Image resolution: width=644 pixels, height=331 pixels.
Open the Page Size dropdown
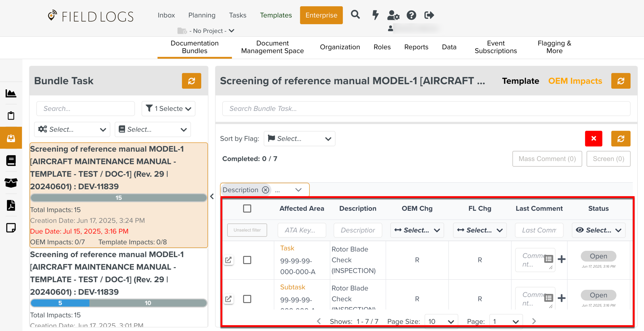[x=441, y=321]
